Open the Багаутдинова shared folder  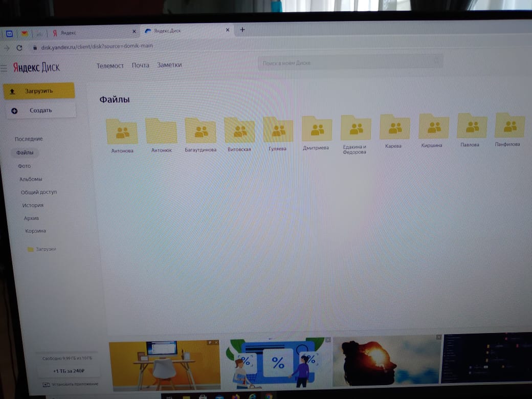[x=200, y=131]
